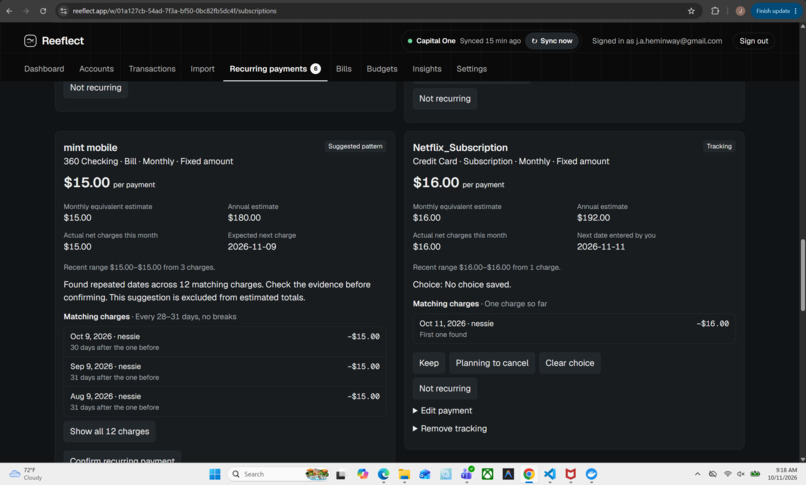Open Visual Studio Code from the taskbar
Image resolution: width=806 pixels, height=485 pixels.
[549, 474]
